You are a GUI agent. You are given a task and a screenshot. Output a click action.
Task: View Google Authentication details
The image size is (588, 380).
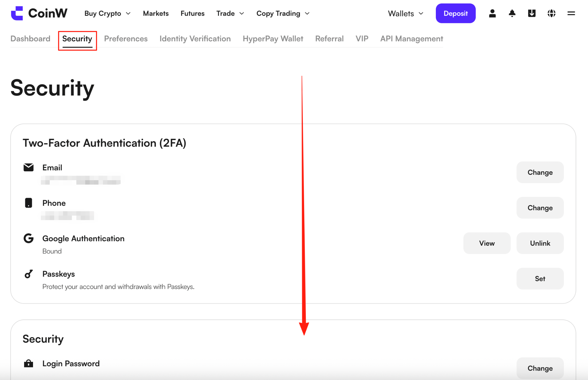pos(487,243)
